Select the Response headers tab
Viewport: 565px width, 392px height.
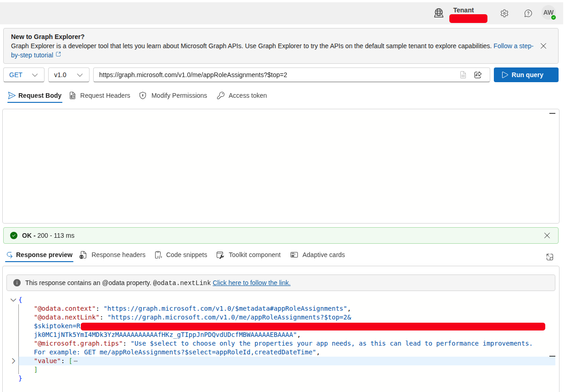112,255
